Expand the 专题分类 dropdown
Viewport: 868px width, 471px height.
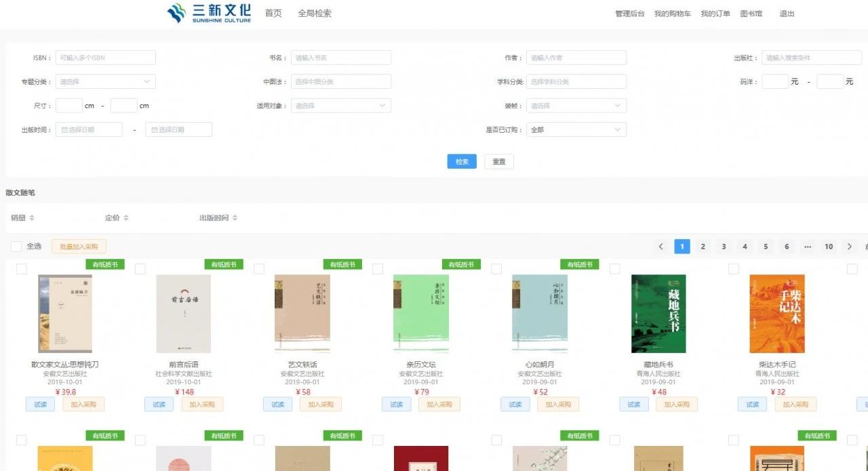pos(106,81)
